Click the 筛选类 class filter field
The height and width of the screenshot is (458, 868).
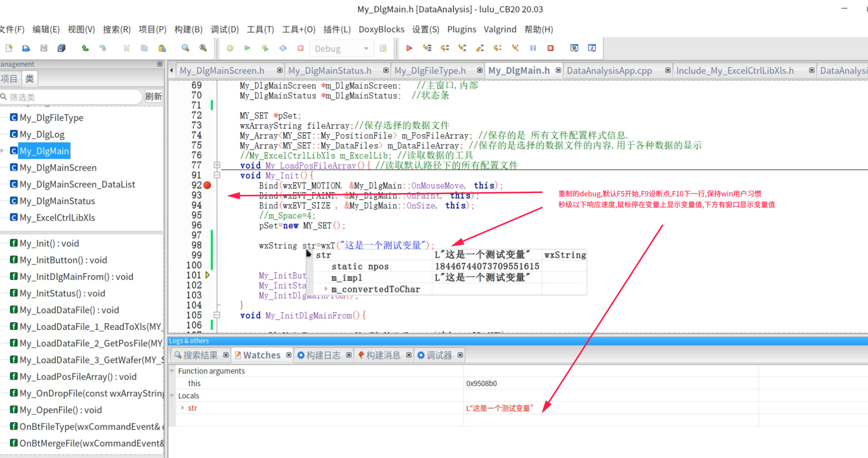point(71,97)
